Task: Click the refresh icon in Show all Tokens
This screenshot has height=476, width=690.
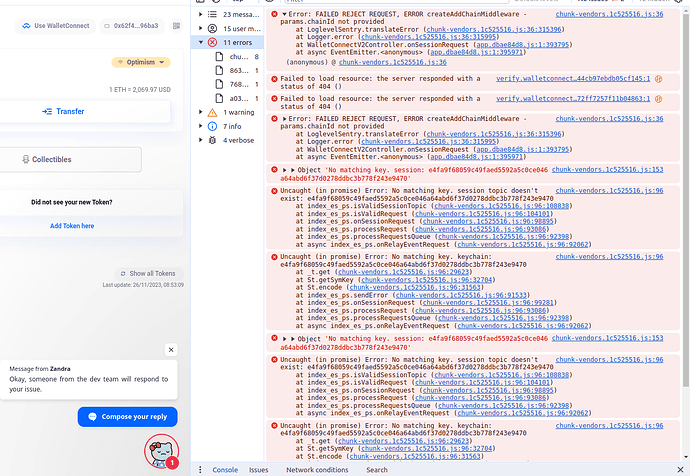Action: 123,274
